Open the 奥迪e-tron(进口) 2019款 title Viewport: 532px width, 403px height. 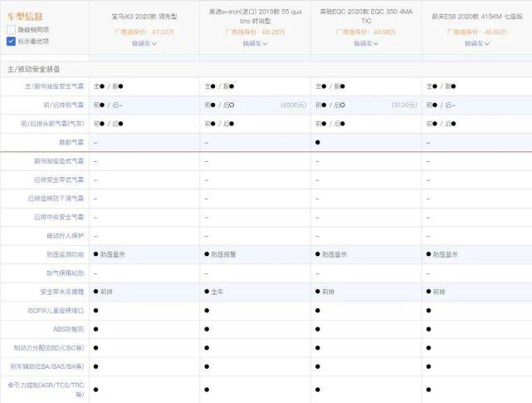(256, 17)
